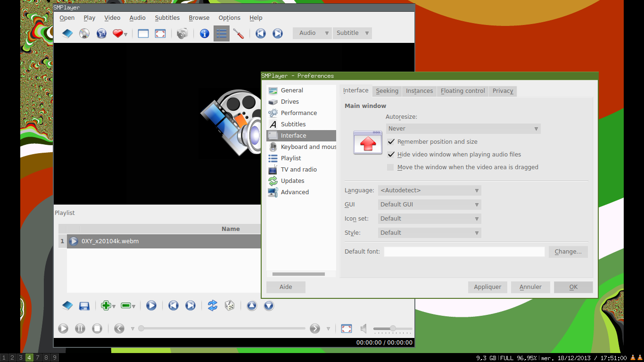Select Performance in preferences sidebar
The image size is (644, 362).
pyautogui.click(x=301, y=113)
